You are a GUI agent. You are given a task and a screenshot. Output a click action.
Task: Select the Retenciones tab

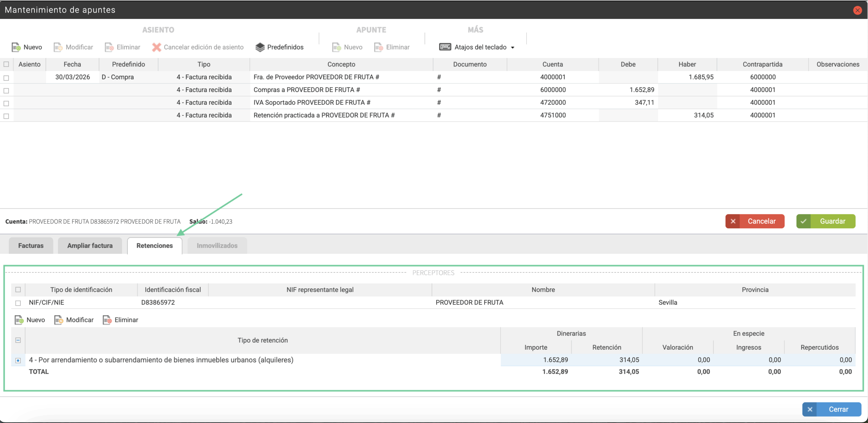click(x=155, y=246)
